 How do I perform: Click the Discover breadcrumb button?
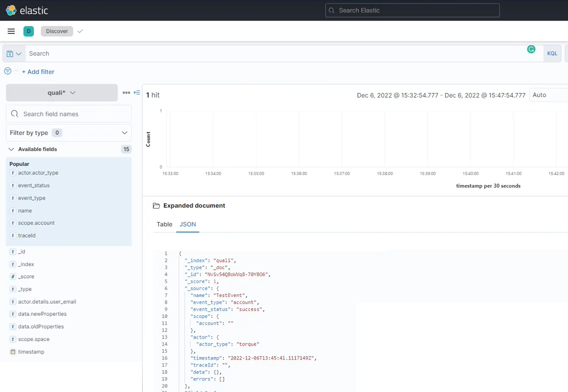(x=57, y=31)
